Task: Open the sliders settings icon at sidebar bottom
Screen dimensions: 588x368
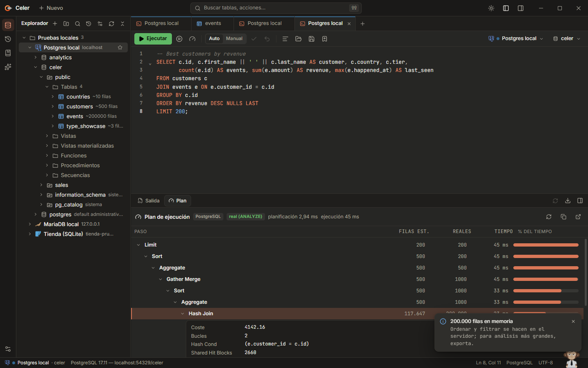Action: (x=8, y=349)
